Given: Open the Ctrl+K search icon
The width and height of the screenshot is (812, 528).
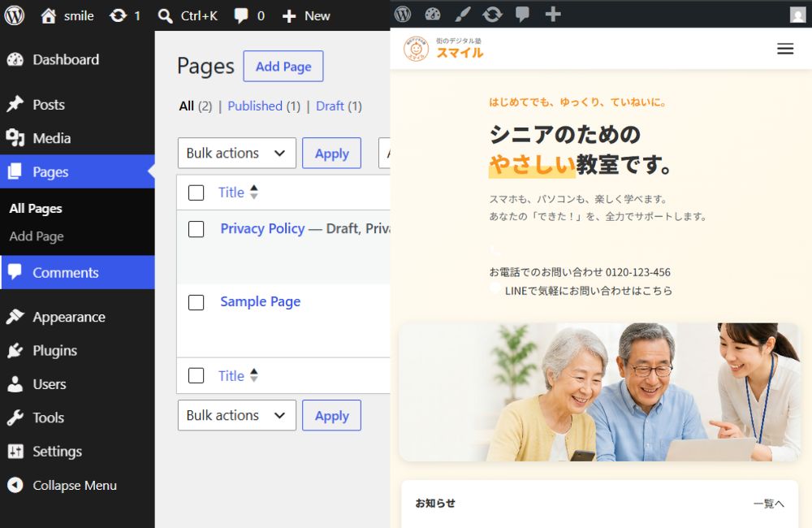Looking at the screenshot, I should tap(165, 16).
